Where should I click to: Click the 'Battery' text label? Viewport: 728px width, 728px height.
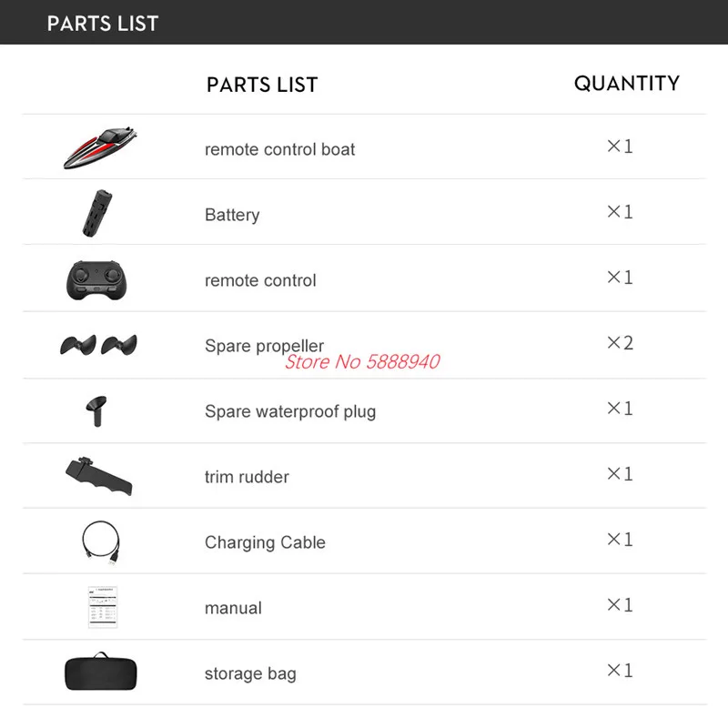tap(232, 215)
